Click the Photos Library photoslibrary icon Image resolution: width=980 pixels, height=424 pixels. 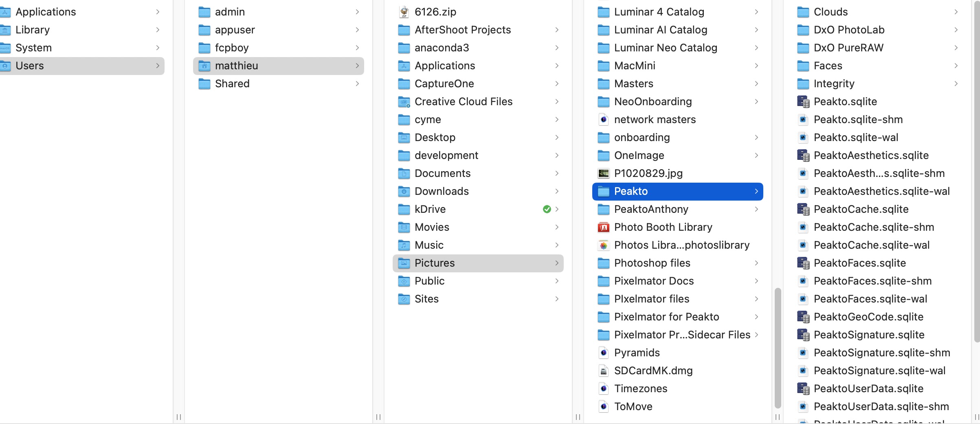click(x=603, y=245)
